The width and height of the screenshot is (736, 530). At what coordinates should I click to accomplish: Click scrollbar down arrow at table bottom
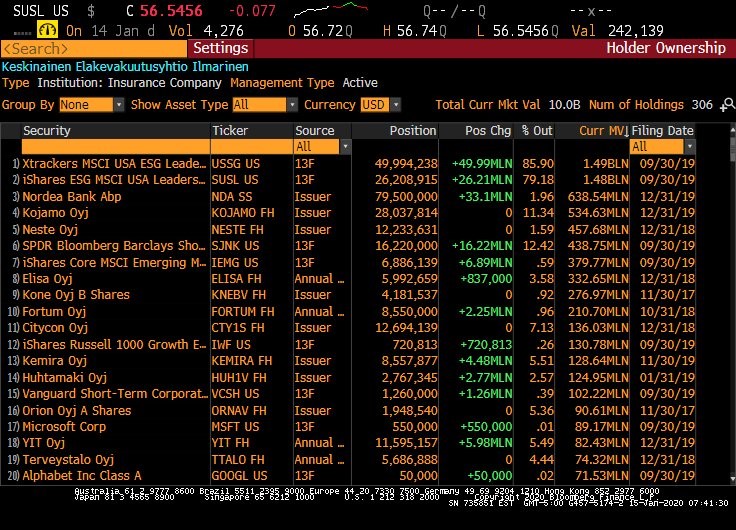(732, 479)
